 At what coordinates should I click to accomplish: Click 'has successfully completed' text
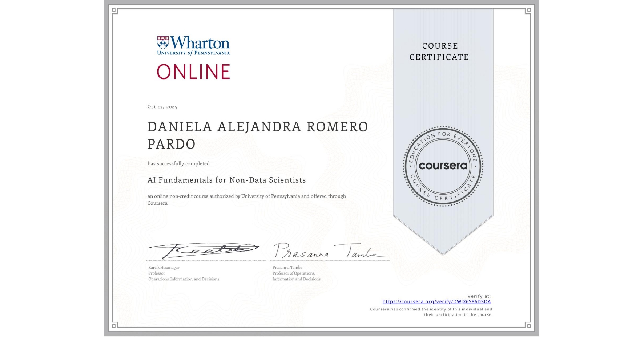pos(178,163)
